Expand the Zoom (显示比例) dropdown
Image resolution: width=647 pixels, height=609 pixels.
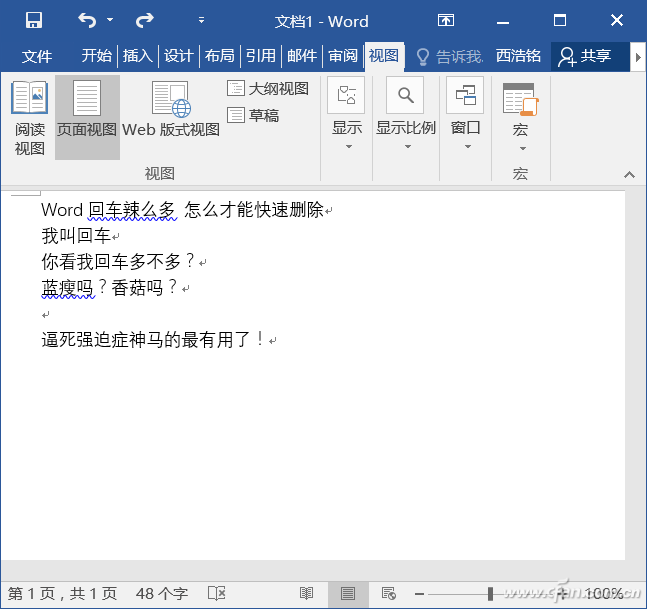click(406, 118)
